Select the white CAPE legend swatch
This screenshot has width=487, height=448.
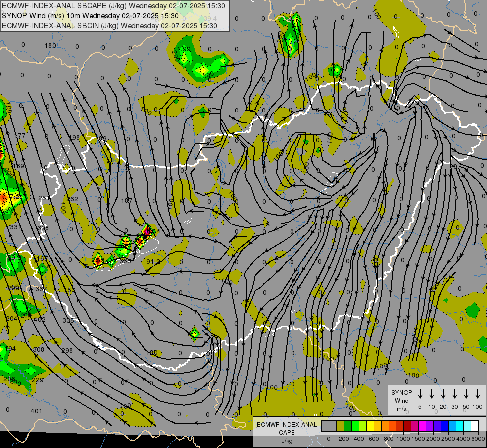coord(474,426)
